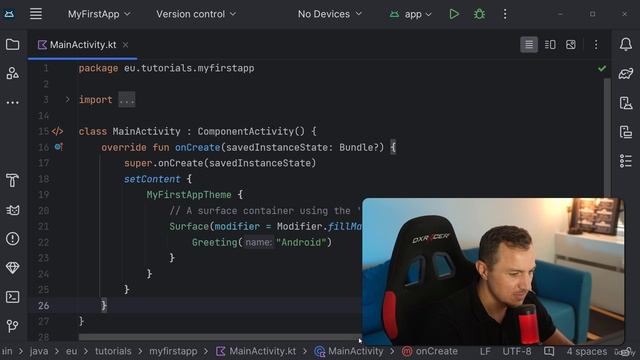
Task: Switch editor to Design view
Action: click(x=571, y=44)
